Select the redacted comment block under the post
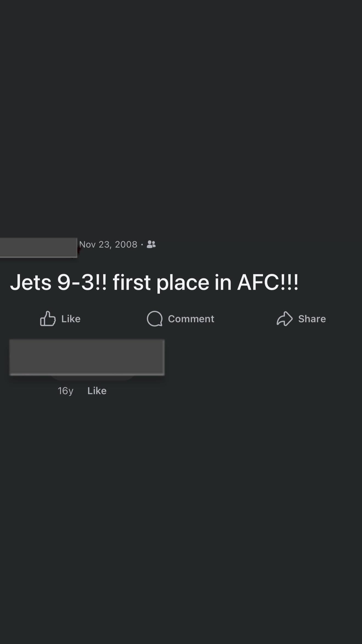This screenshot has height=644, width=362. [87, 357]
